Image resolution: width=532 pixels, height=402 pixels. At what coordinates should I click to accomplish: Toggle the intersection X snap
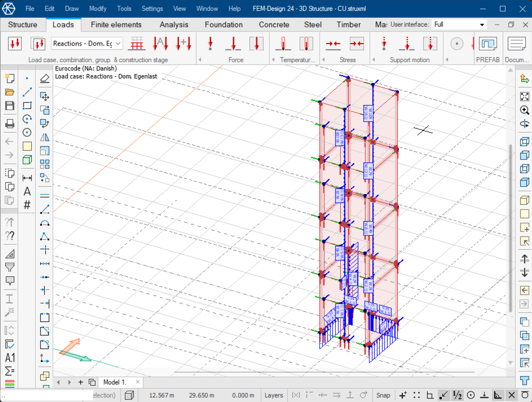click(x=511, y=395)
